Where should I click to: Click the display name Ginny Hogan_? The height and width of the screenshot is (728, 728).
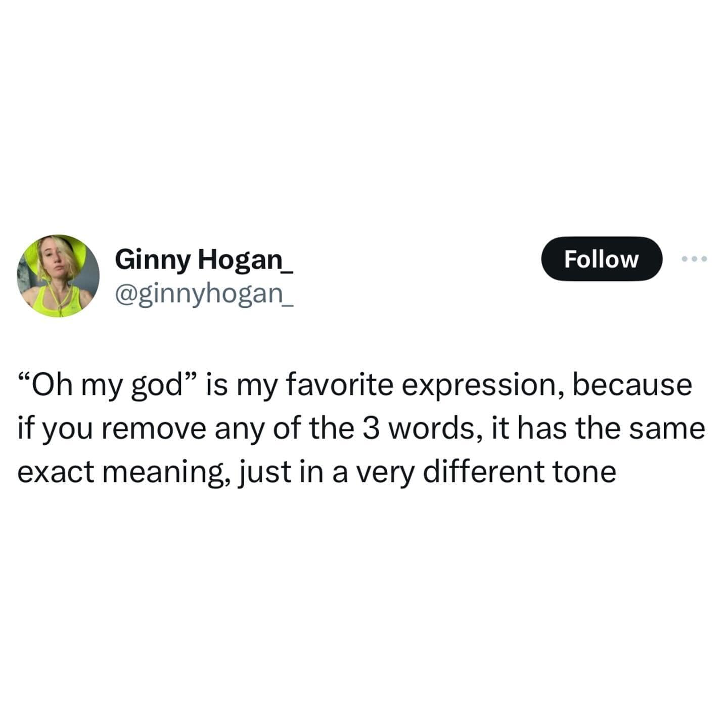coord(204,260)
